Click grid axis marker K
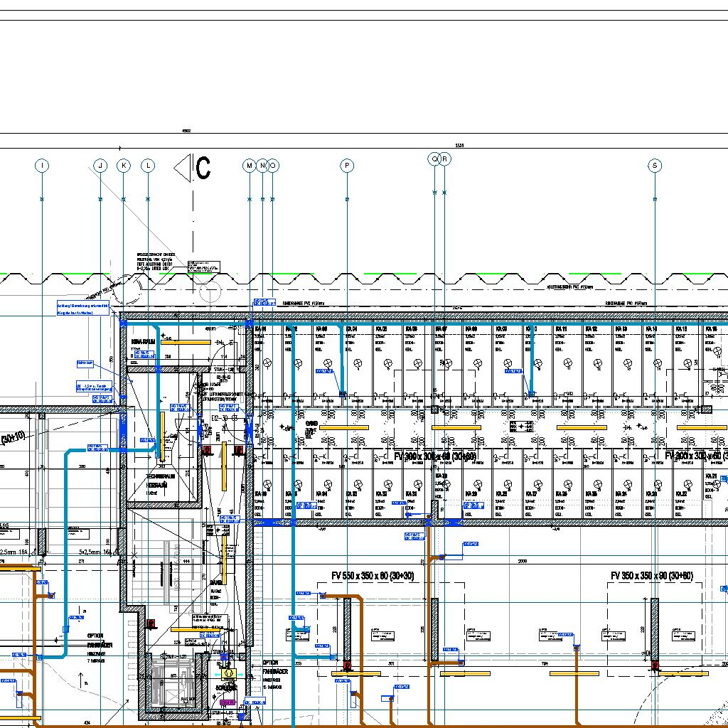This screenshot has width=728, height=728. (x=124, y=166)
